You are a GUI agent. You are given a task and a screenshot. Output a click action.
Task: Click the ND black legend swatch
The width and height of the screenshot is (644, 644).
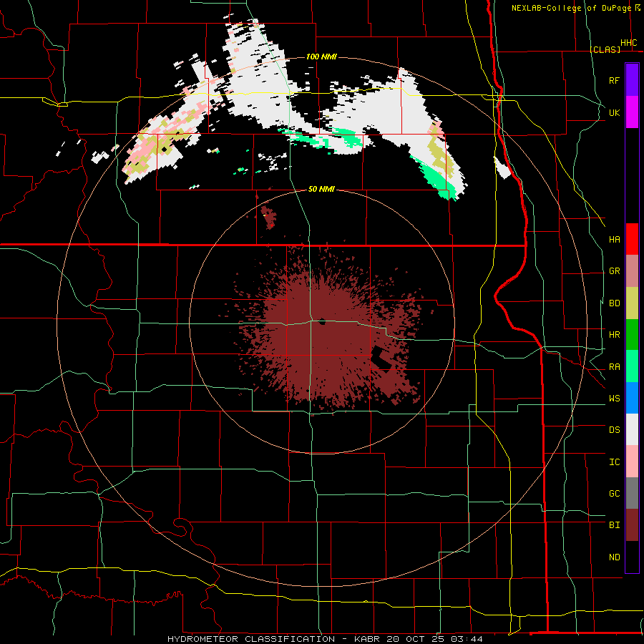[x=632, y=557]
